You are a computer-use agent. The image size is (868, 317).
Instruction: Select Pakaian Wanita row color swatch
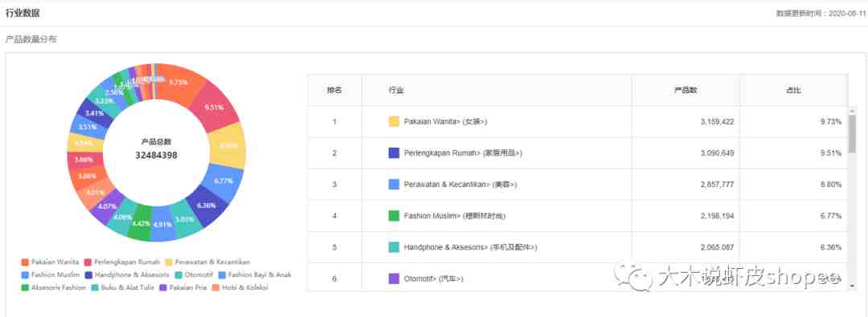click(x=394, y=122)
